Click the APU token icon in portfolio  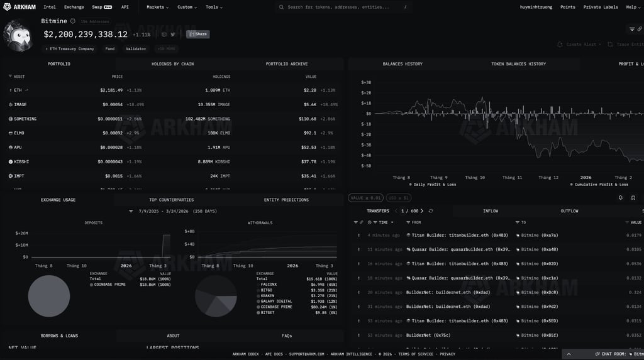pyautogui.click(x=10, y=148)
